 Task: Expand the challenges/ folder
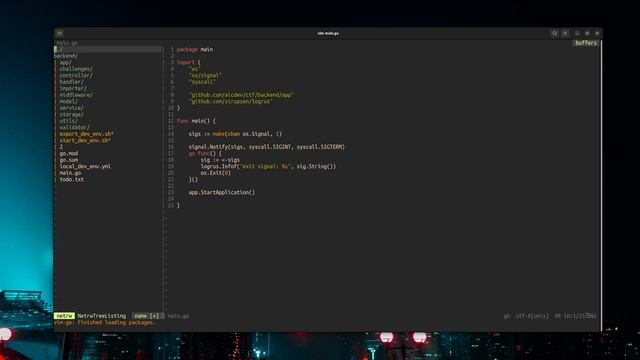[76, 69]
